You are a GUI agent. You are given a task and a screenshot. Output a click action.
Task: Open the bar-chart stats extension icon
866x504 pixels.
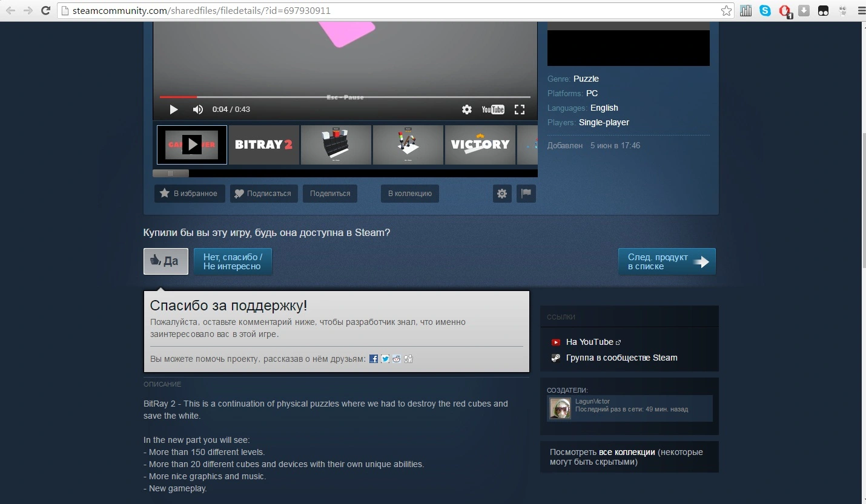(x=745, y=10)
